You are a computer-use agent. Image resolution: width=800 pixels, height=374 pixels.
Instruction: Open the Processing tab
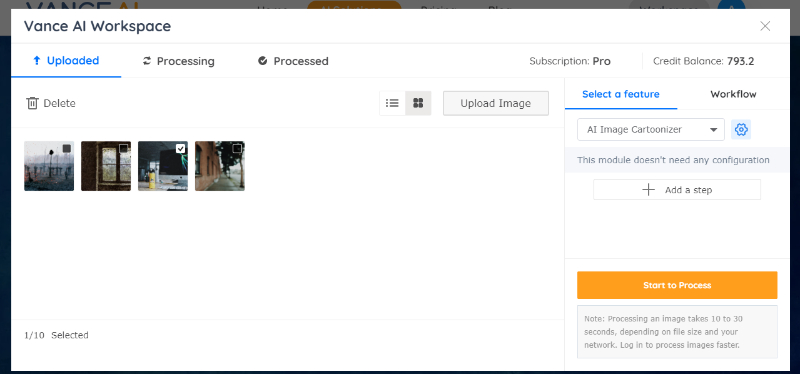click(x=178, y=61)
